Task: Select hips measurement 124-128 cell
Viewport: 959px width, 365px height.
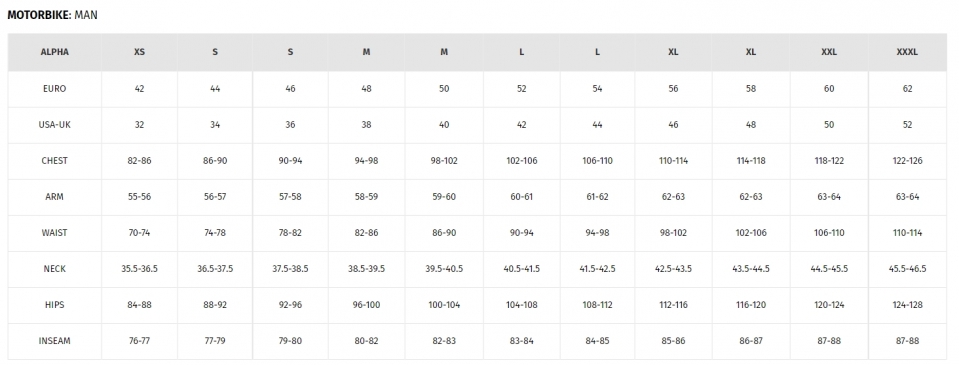Action: coord(907,306)
